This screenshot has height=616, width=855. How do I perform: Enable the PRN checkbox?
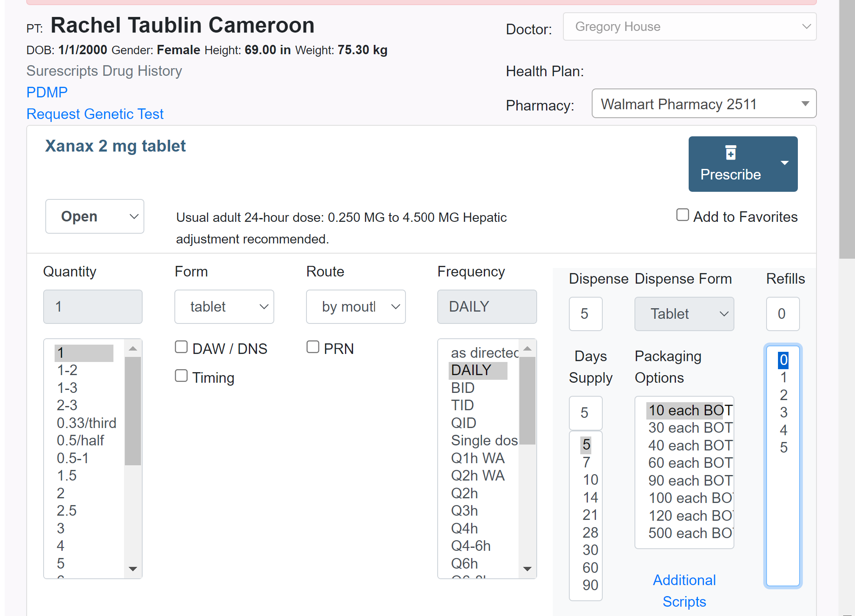[x=313, y=347]
